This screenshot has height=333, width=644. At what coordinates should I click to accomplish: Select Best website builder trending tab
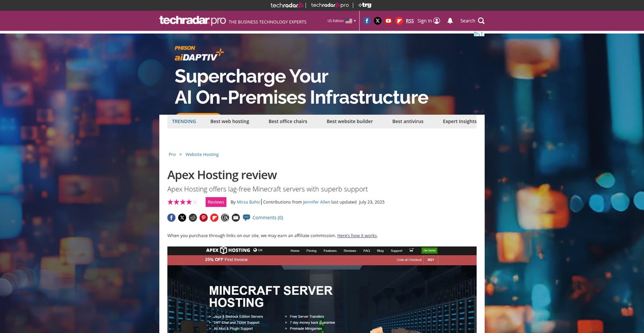(350, 121)
